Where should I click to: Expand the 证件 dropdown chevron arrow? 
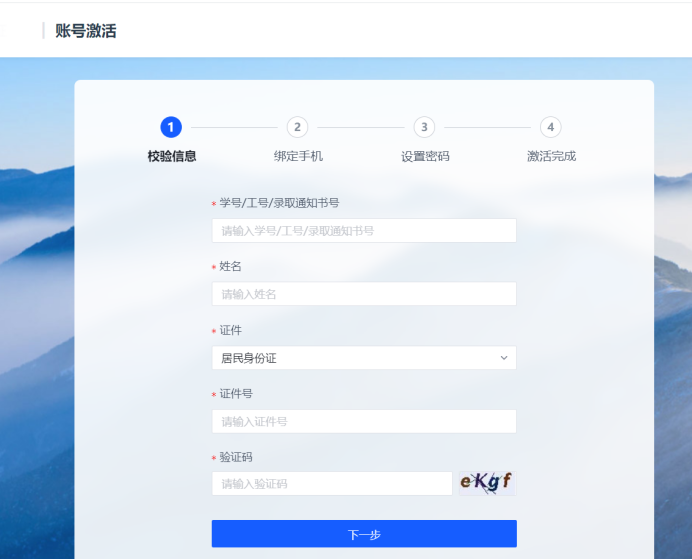[503, 358]
